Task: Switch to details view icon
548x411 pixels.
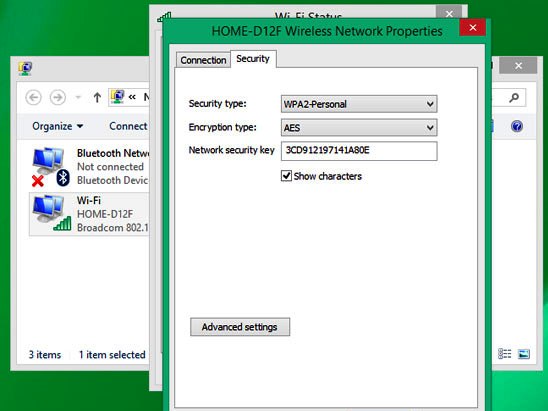Action: point(504,354)
